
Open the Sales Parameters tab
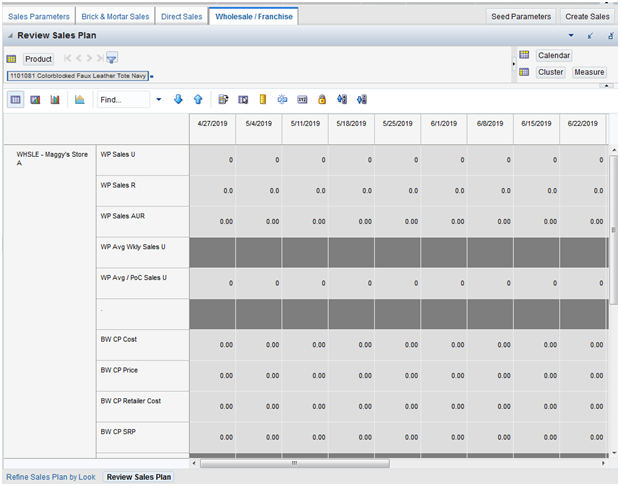39,17
